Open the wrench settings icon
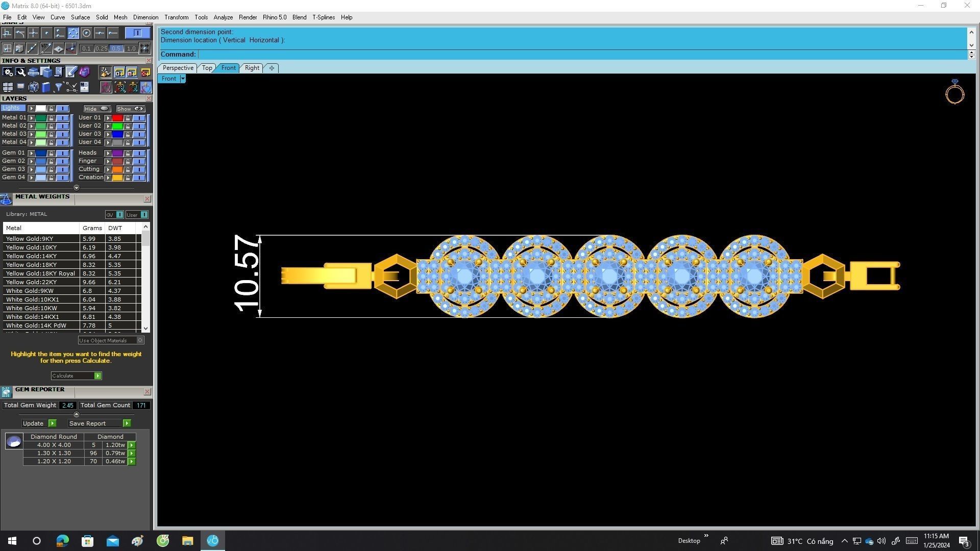 tap(20, 72)
